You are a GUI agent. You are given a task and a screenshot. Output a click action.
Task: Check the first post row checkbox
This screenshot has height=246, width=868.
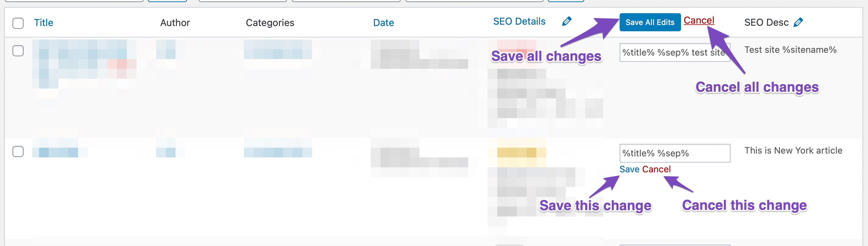tap(18, 51)
